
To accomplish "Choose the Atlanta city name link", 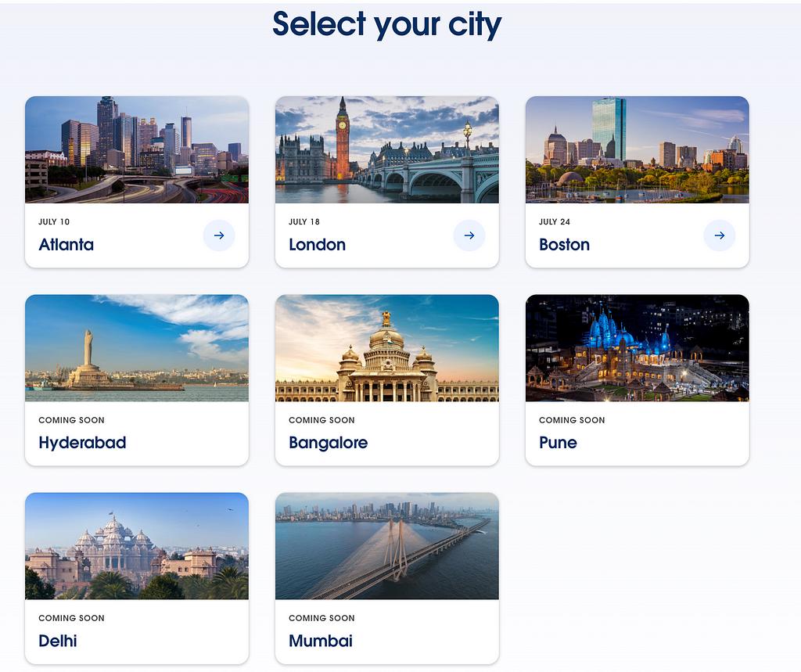I will click(x=66, y=245).
